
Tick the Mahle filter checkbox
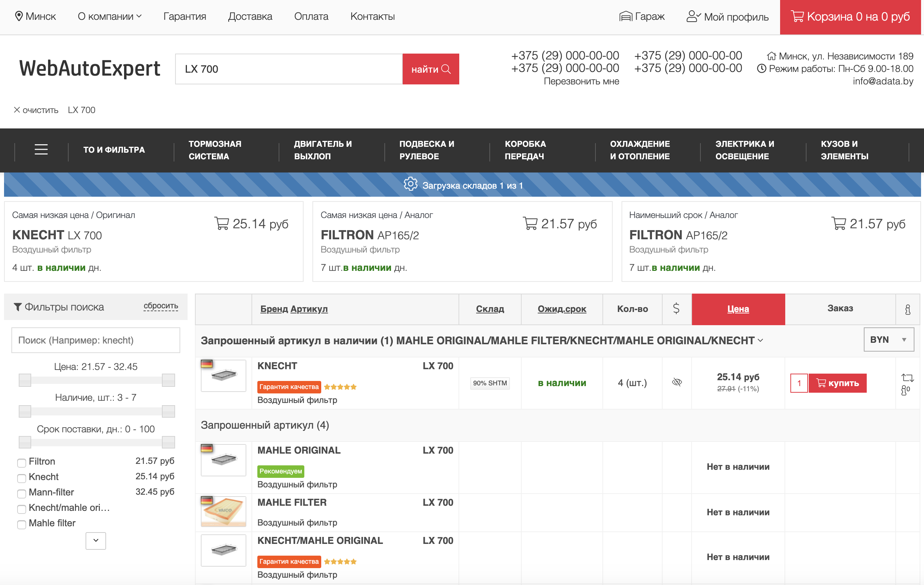[x=22, y=524]
